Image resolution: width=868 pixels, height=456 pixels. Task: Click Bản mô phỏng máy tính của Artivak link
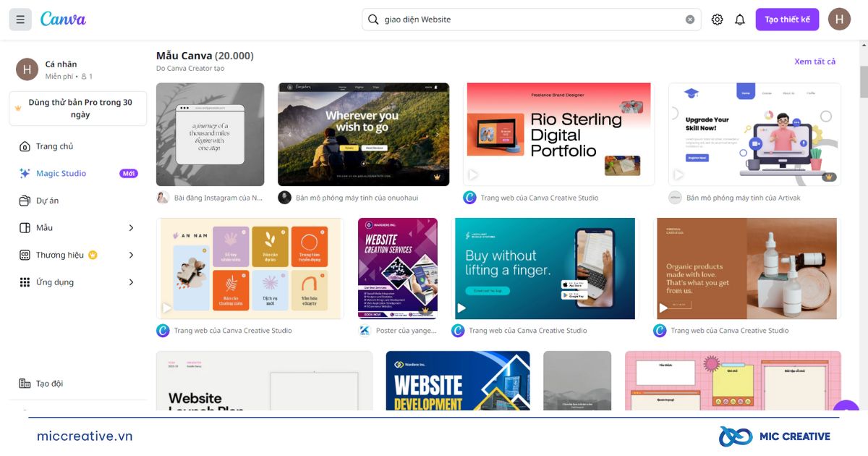pyautogui.click(x=744, y=198)
